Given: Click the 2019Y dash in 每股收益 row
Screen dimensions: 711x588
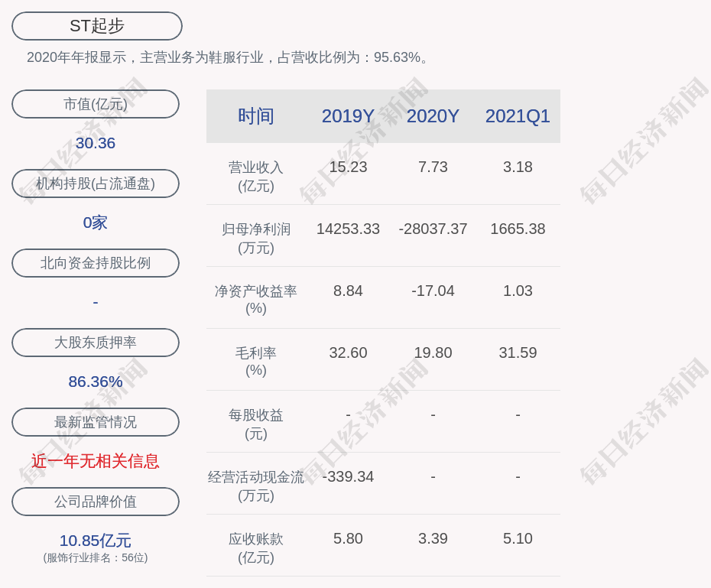Looking at the screenshot, I should pos(348,414).
